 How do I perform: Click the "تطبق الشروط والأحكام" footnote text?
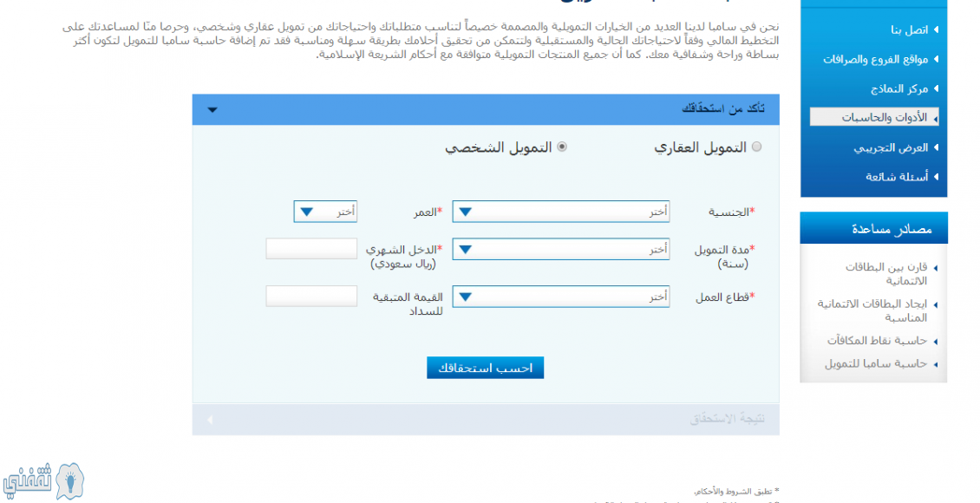coord(737,492)
